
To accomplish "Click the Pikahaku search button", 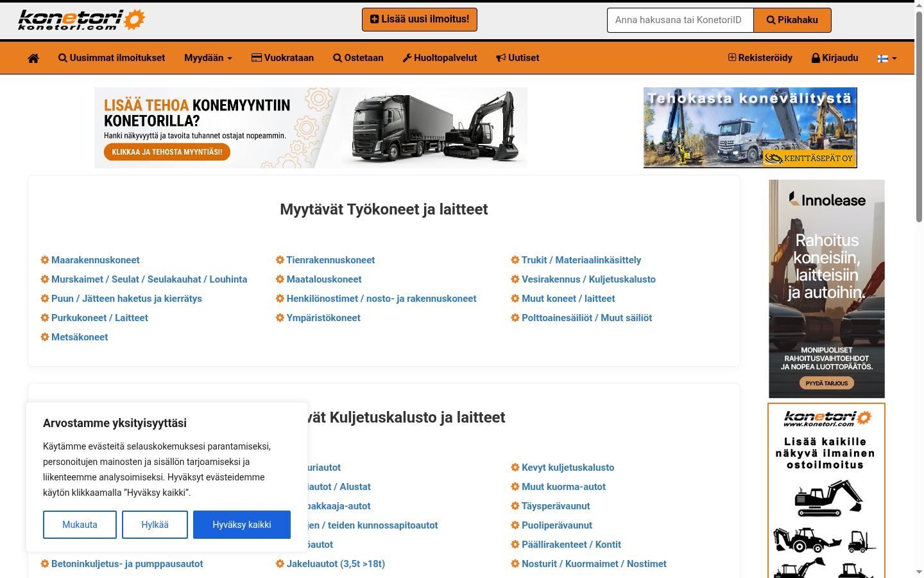I will pos(792,20).
